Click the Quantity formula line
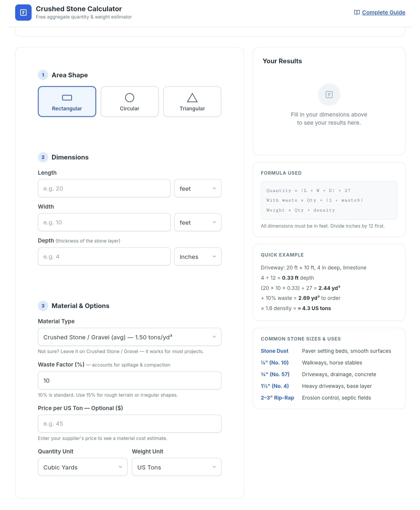Image resolution: width=420 pixels, height=510 pixels. tap(308, 190)
